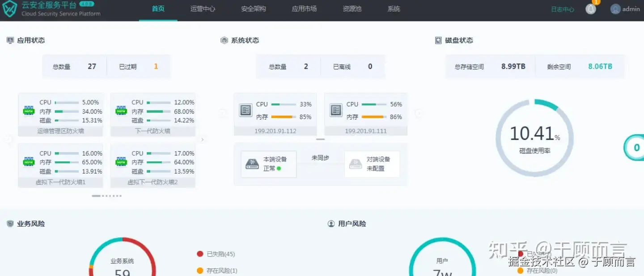The image size is (644, 276).
Task: Click the admin username
Action: click(x=631, y=9)
